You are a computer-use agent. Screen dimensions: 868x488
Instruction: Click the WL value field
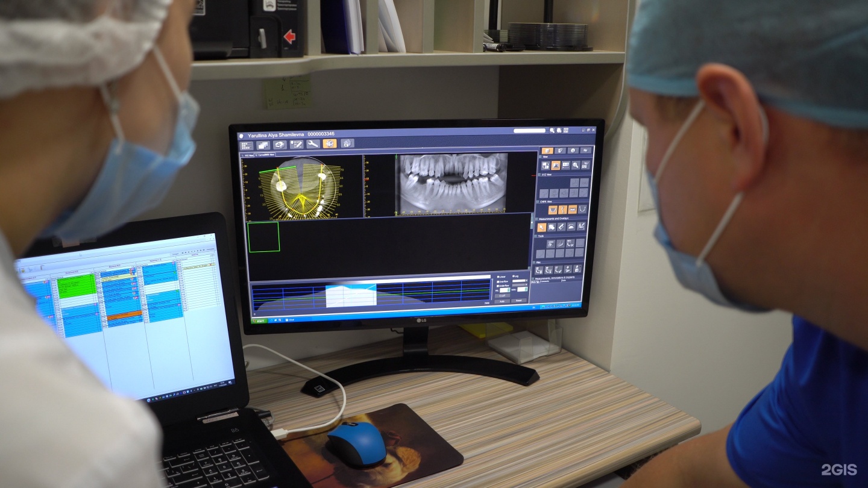[505, 290]
